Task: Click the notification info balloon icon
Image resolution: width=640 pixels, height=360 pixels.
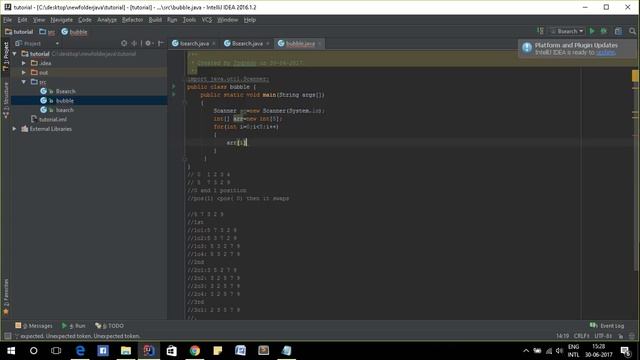Action: (527, 48)
